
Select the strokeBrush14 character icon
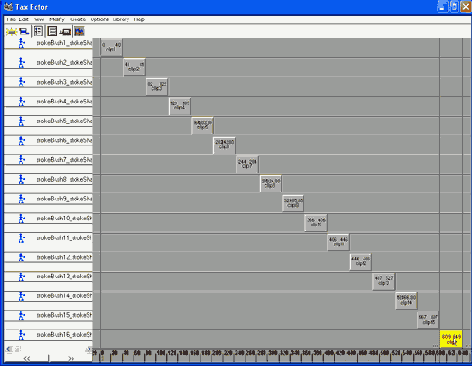(21, 296)
